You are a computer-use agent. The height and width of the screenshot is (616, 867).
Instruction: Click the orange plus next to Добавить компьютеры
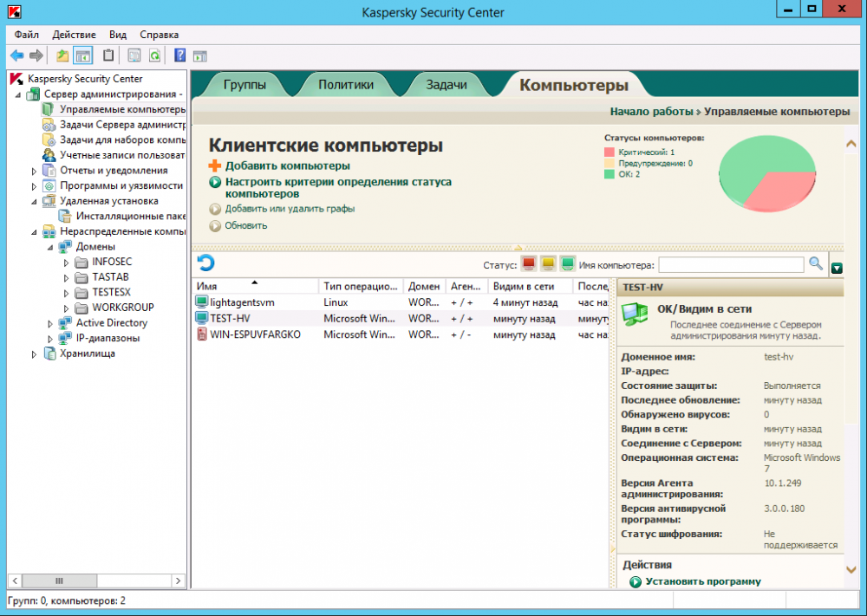pyautogui.click(x=214, y=165)
